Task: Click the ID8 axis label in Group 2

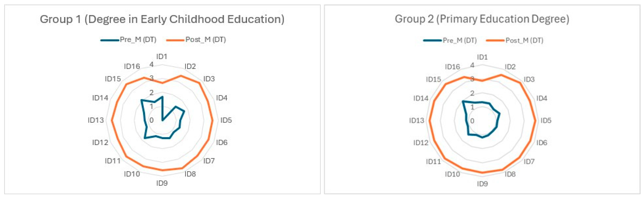Action: 510,174
